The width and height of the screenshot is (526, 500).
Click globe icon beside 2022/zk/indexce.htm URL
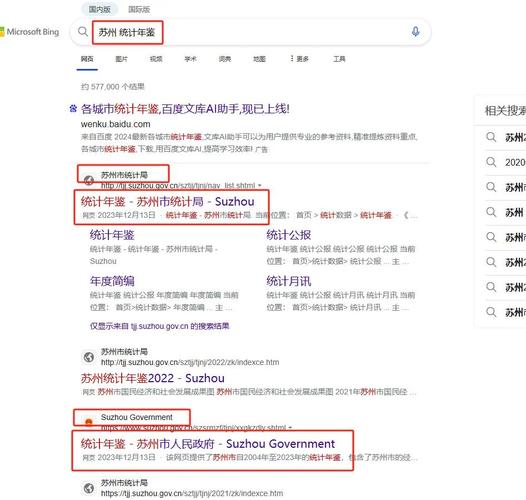click(89, 357)
